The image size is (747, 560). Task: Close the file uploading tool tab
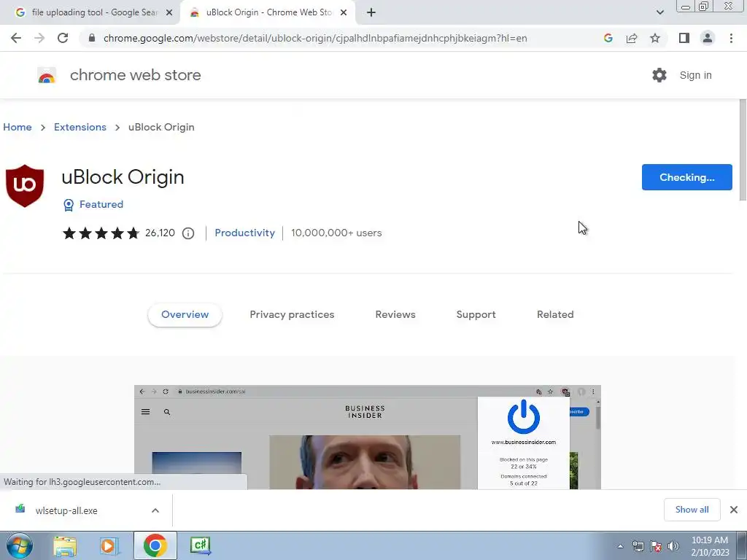169,13
